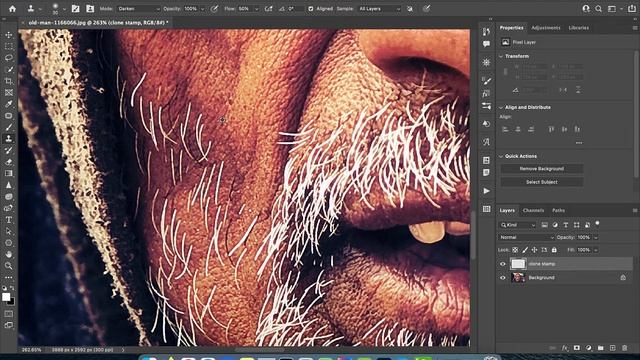The height and width of the screenshot is (360, 640).
Task: Collapse the Align and Distribute section
Action: click(x=501, y=107)
